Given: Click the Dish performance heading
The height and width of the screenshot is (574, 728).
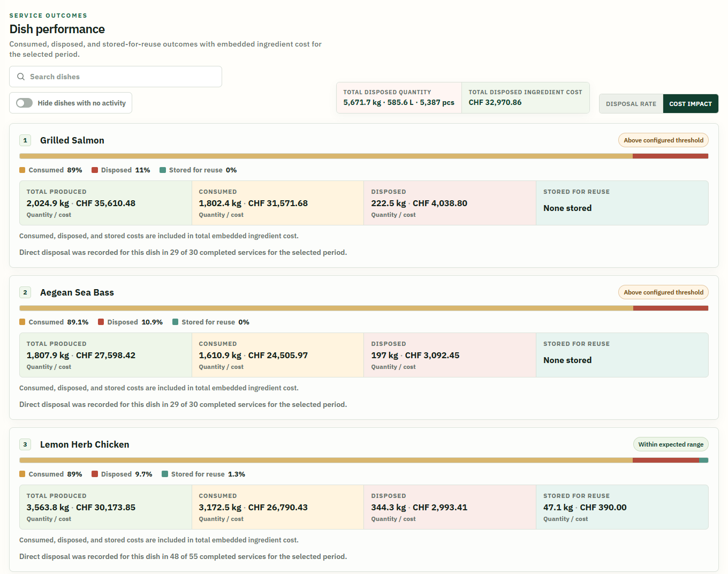Looking at the screenshot, I should 57,29.
